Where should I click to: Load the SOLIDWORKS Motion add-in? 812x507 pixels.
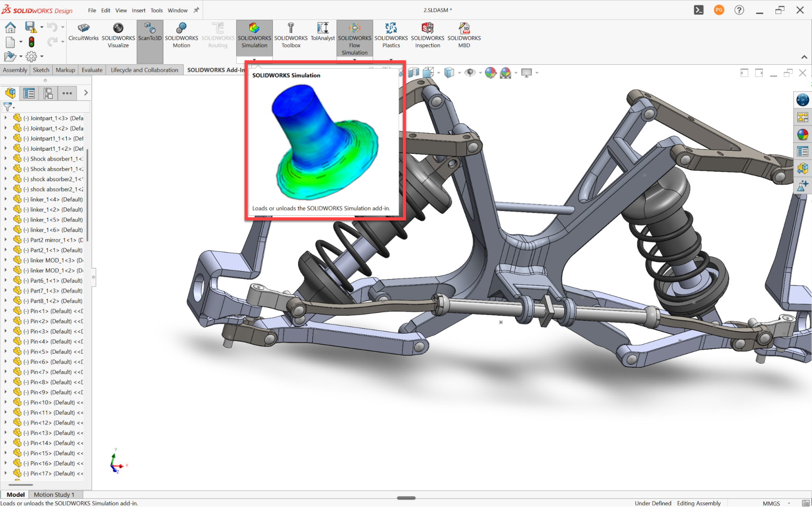(x=181, y=35)
